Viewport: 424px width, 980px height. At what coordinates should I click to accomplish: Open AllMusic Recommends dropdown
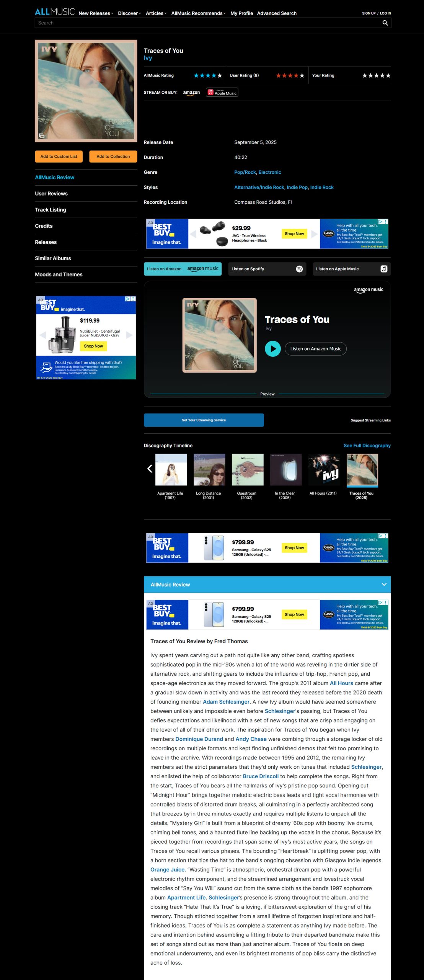198,13
